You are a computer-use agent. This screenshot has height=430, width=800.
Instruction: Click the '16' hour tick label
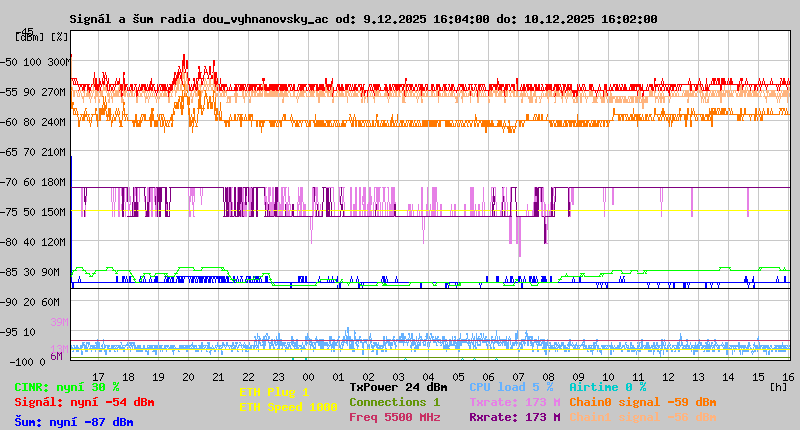(788, 377)
